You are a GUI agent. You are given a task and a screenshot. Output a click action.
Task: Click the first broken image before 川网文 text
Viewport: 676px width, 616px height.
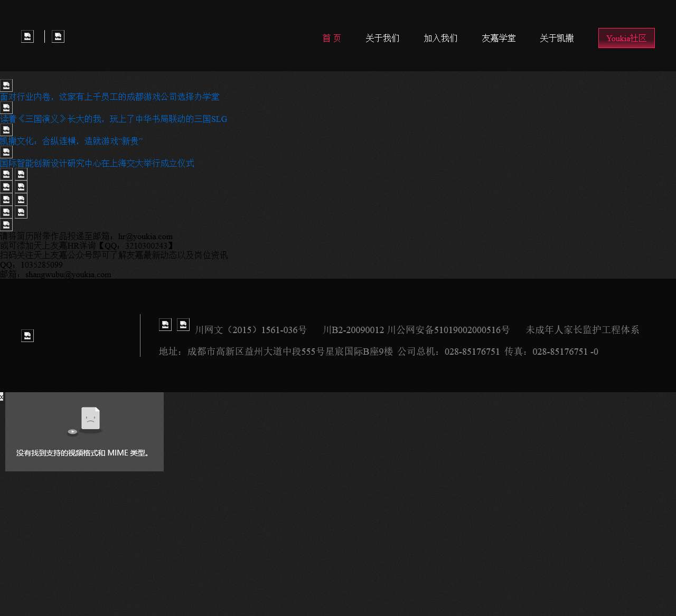point(165,325)
